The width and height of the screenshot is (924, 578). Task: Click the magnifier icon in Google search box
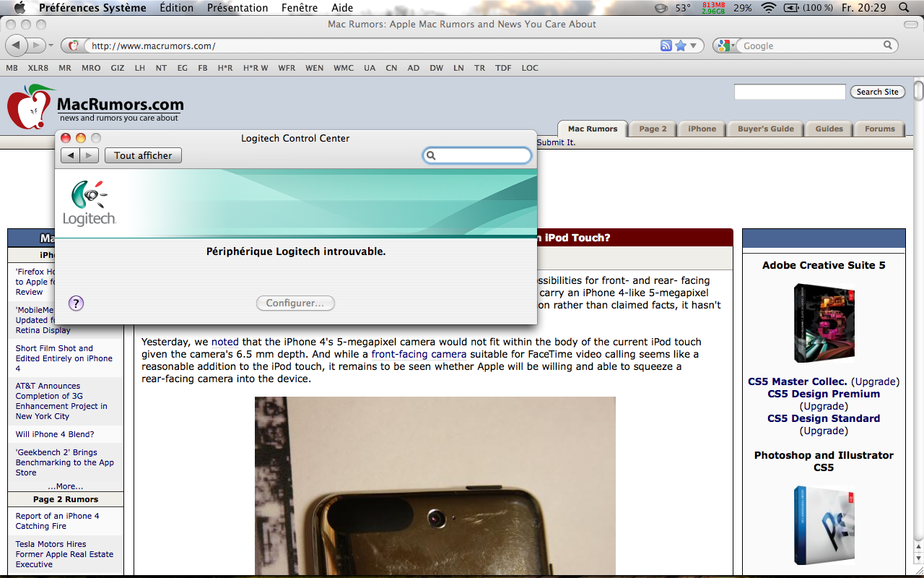pos(889,46)
